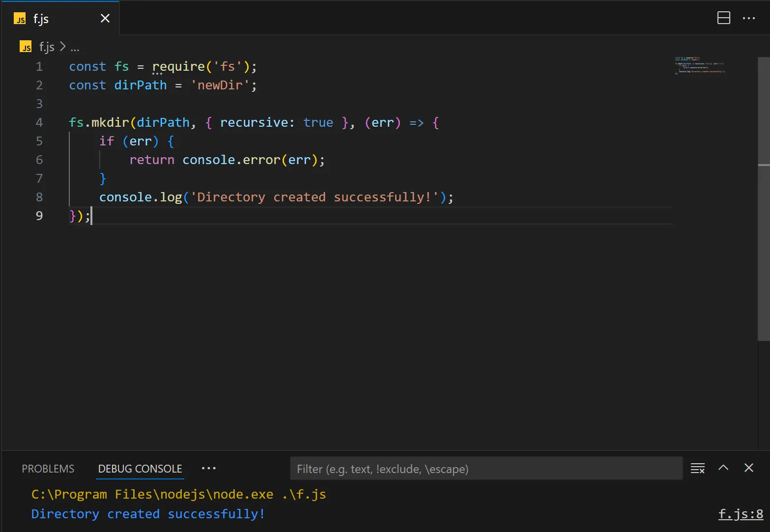Switch to the PROBLEMS panel tab
Viewport: 770px width, 532px height.
click(48, 469)
